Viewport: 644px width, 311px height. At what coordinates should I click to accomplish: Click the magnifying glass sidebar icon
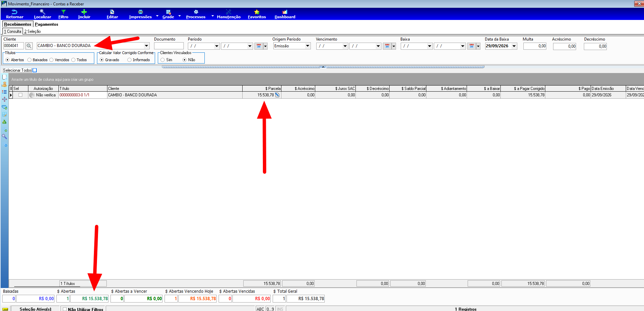(x=4, y=137)
